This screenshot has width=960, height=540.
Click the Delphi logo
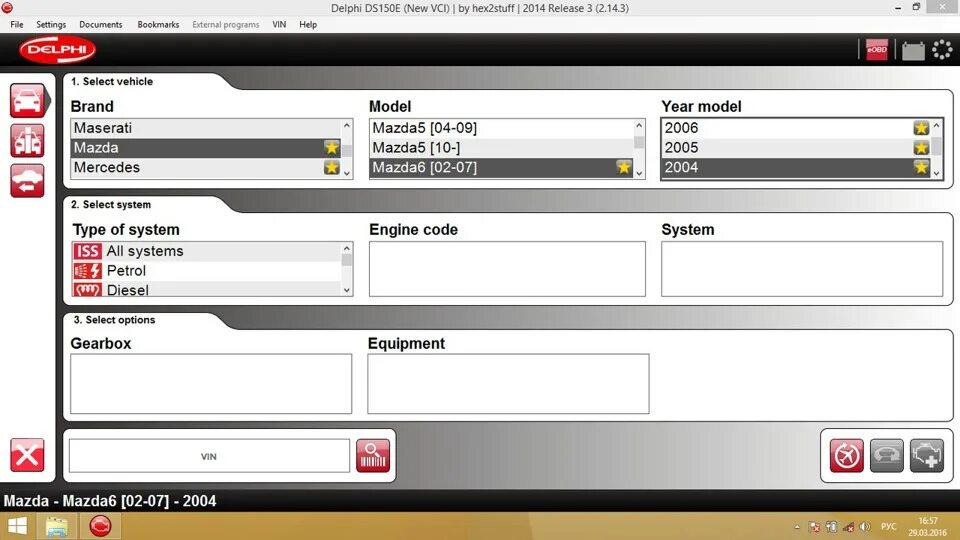click(x=58, y=50)
